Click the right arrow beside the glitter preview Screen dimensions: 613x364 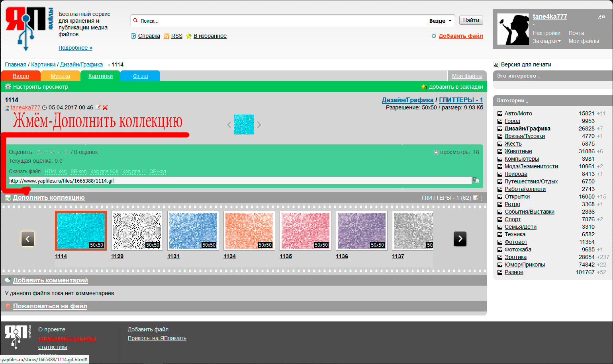click(x=259, y=125)
